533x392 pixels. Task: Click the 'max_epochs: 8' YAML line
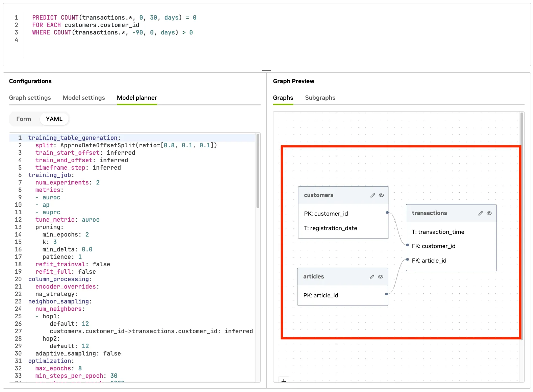coord(58,368)
